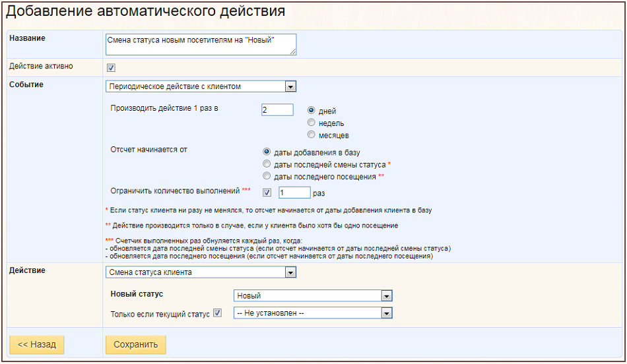Choose даты последнего посещения option
This screenshot has height=364, width=627.
(x=267, y=176)
